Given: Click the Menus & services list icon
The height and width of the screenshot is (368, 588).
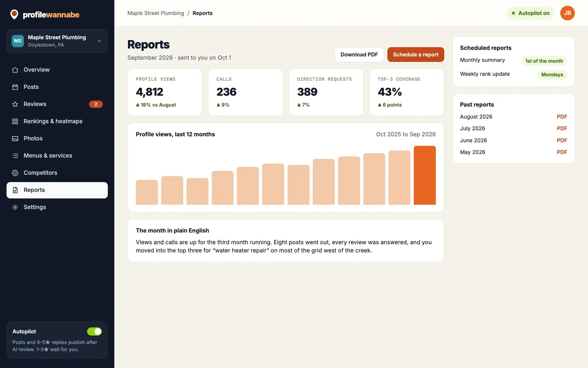Looking at the screenshot, I should pos(15,156).
